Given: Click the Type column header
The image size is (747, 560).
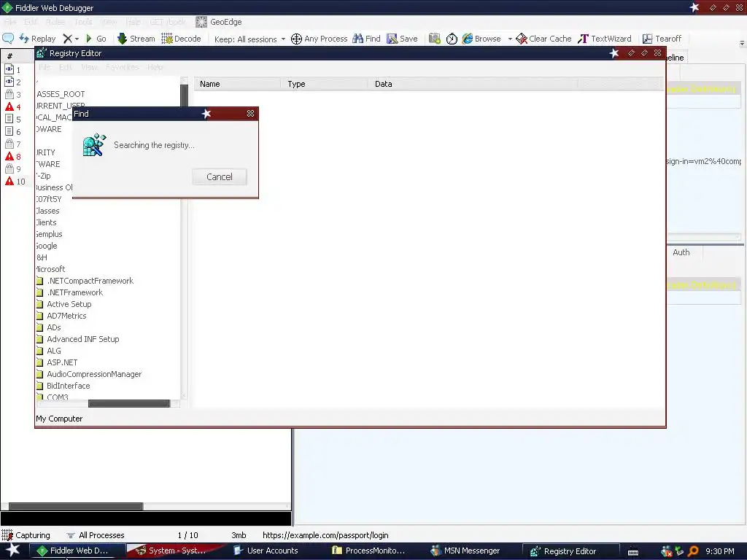Looking at the screenshot, I should pyautogui.click(x=325, y=84).
